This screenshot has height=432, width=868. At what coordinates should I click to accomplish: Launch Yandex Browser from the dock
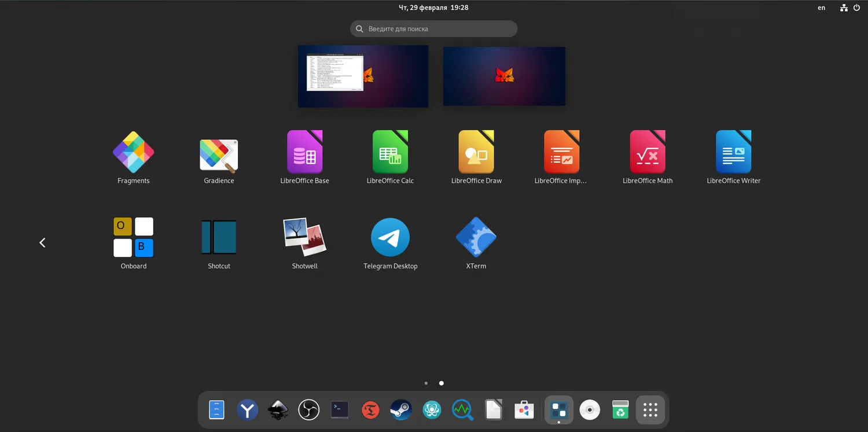(x=247, y=410)
